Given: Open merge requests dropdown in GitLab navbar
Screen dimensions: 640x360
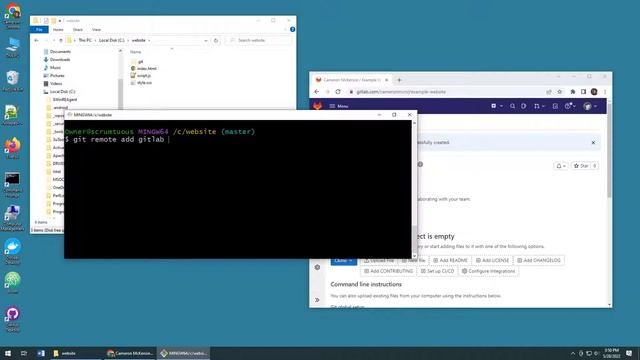Looking at the screenshot, I should pyautogui.click(x=539, y=106).
